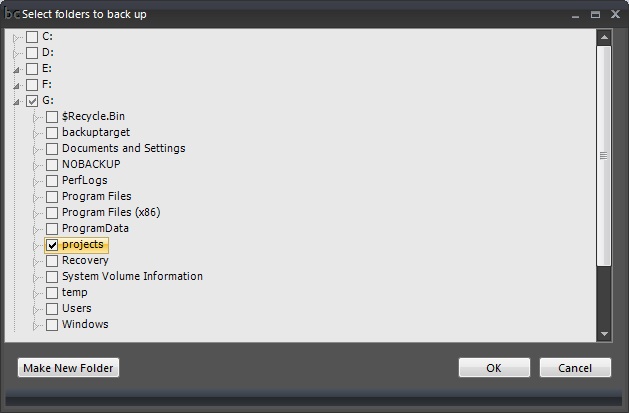Expand the C: drive tree node

coord(16,38)
